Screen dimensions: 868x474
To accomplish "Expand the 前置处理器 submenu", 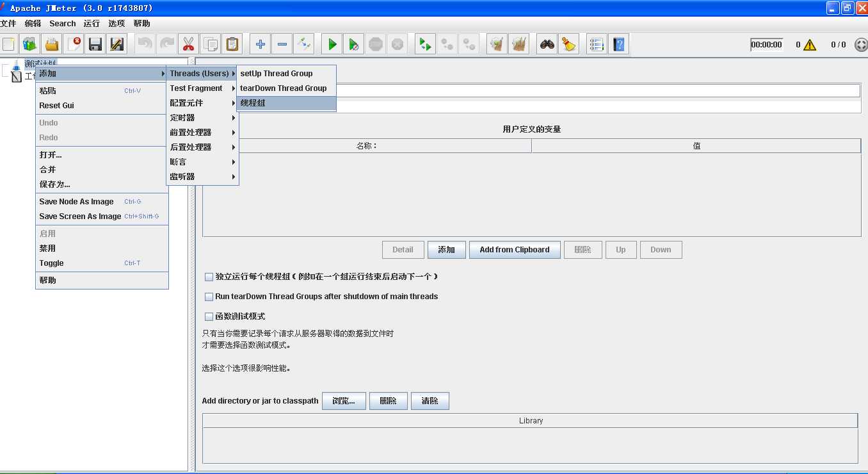I will coord(202,133).
